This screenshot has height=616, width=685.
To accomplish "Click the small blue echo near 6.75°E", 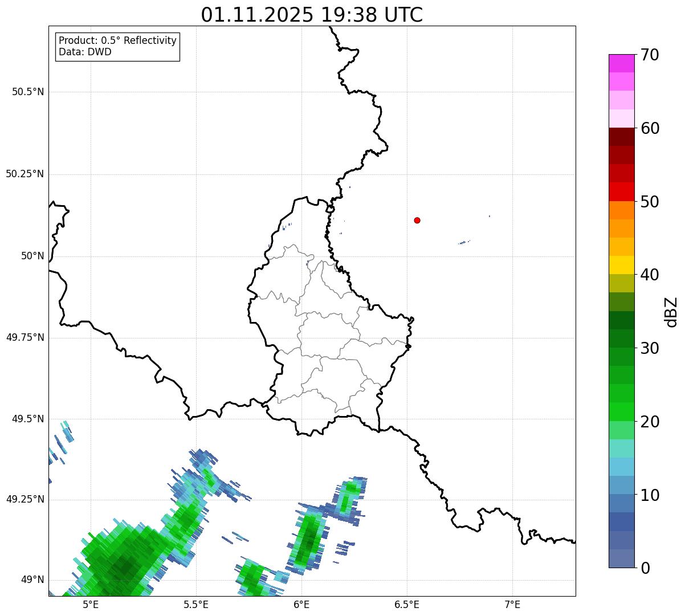I will tap(464, 243).
